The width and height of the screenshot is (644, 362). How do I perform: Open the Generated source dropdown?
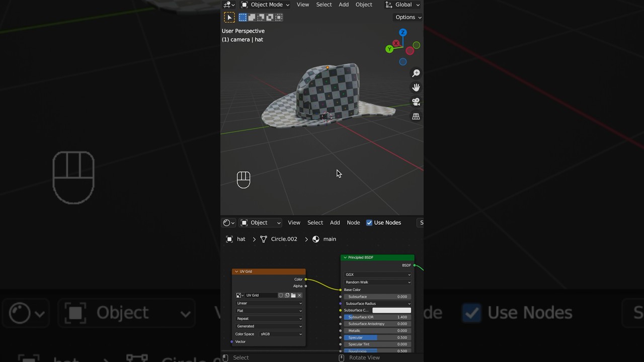pyautogui.click(x=269, y=326)
